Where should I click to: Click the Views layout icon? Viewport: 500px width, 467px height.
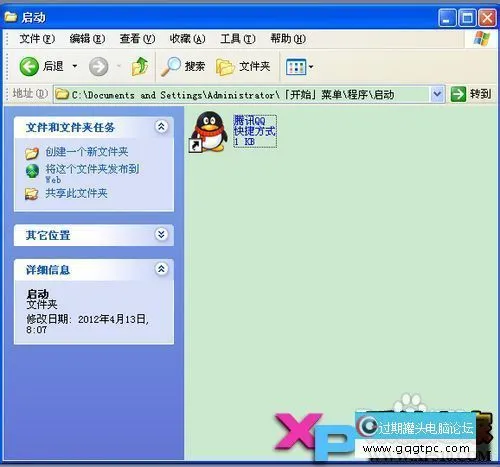coord(296,67)
